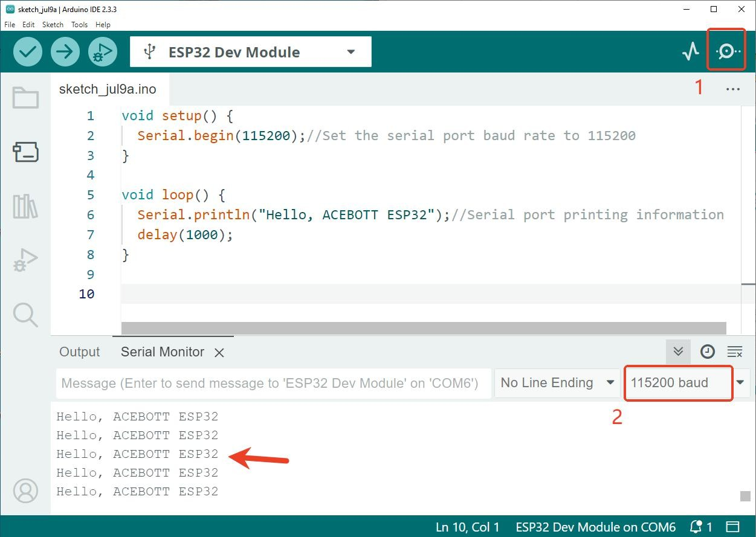This screenshot has height=537, width=756.
Task: Open the File menu
Action: coord(10,25)
